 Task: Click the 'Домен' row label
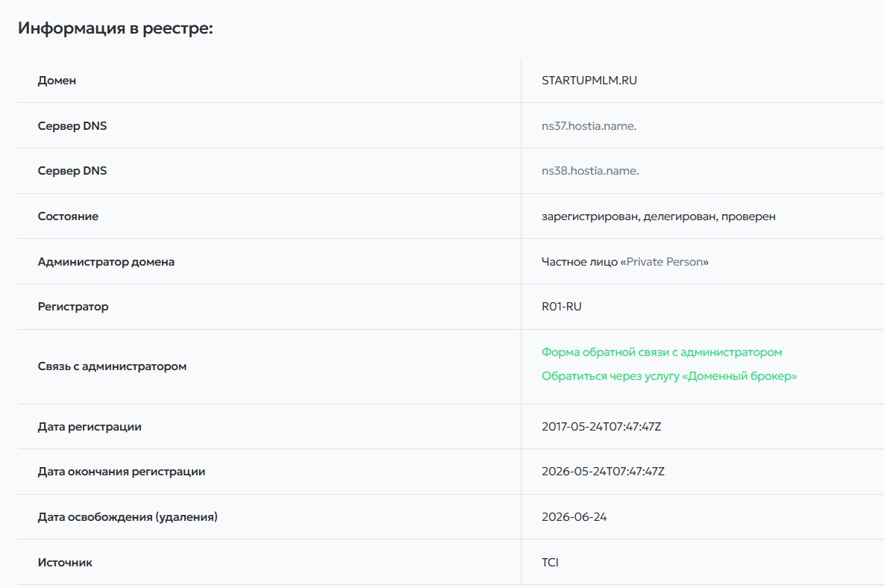click(x=57, y=81)
